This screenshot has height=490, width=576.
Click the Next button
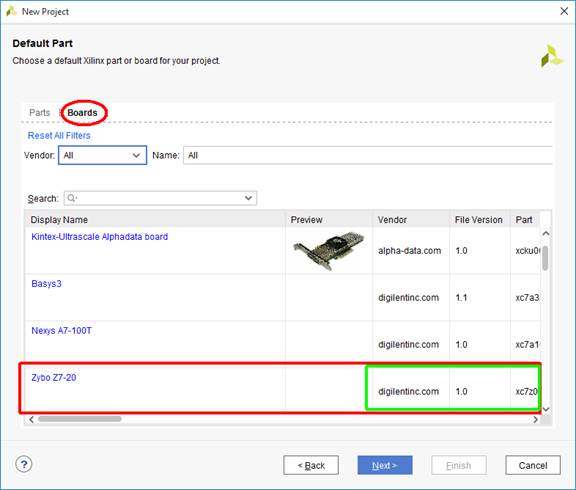click(385, 465)
